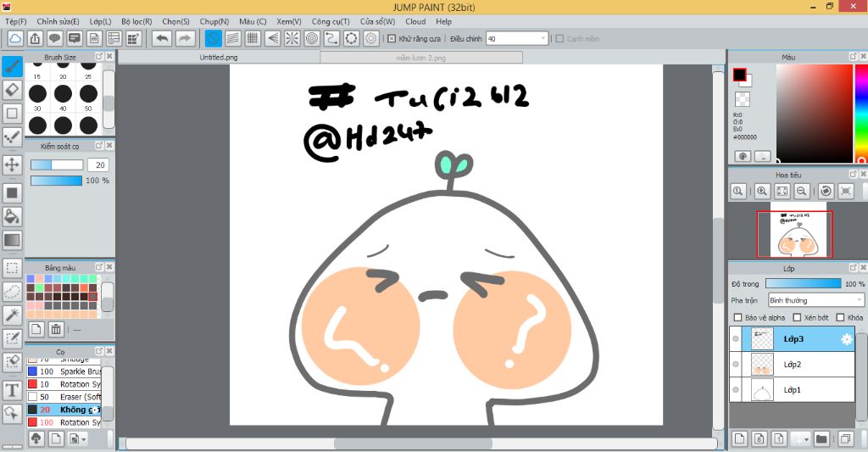Select the Eraser tool in left toolbar
This screenshot has height=452, width=868.
pos(12,90)
